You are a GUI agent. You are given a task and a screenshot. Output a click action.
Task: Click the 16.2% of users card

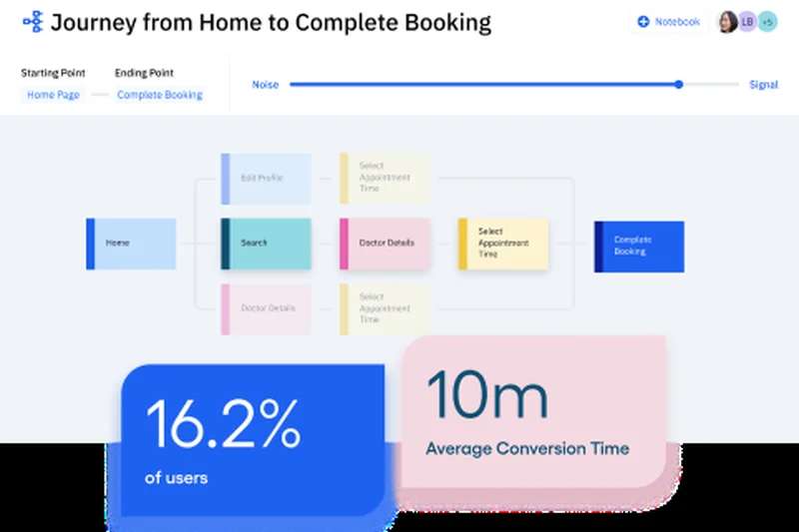pos(252,439)
